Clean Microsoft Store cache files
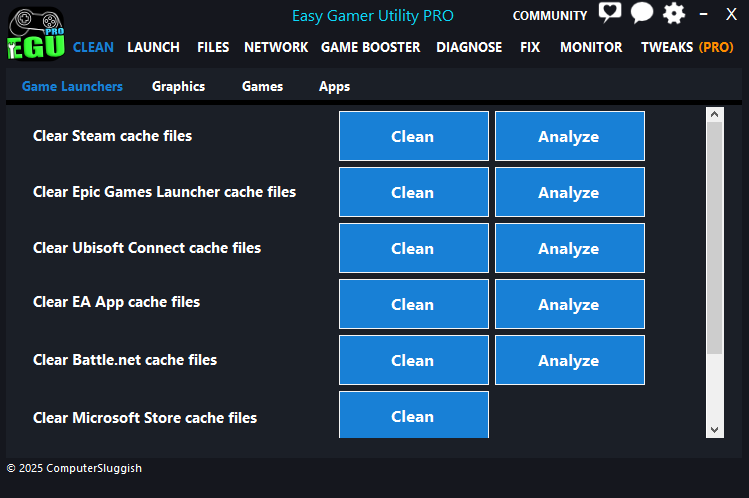 tap(413, 415)
